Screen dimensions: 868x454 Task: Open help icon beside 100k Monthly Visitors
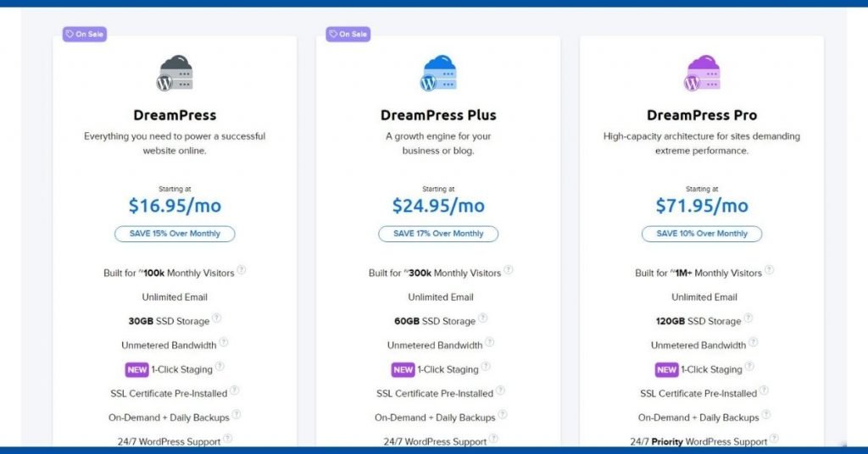[242, 270]
